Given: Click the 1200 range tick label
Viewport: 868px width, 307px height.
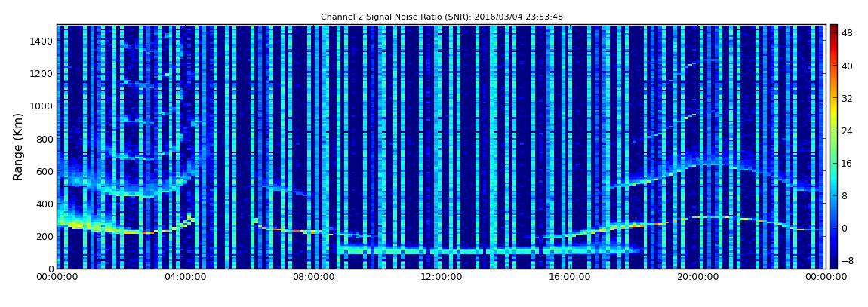Looking at the screenshot, I should point(42,74).
